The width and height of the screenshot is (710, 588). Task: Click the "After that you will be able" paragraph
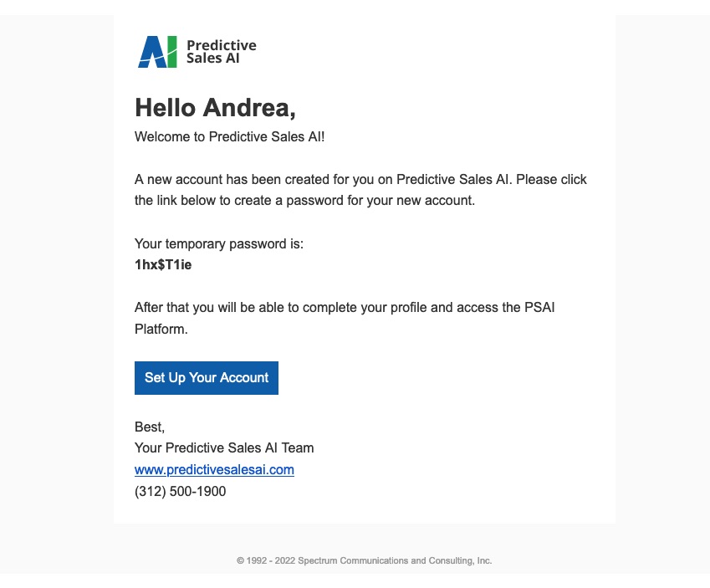pos(344,308)
